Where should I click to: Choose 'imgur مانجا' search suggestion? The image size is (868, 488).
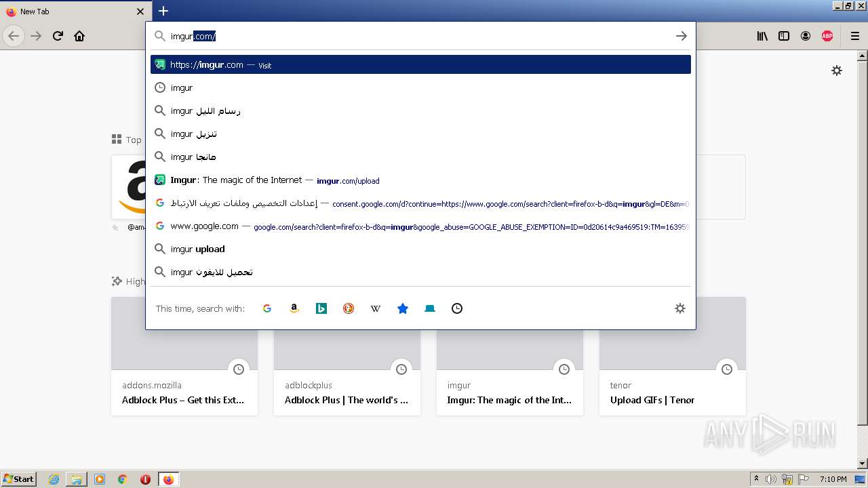420,157
